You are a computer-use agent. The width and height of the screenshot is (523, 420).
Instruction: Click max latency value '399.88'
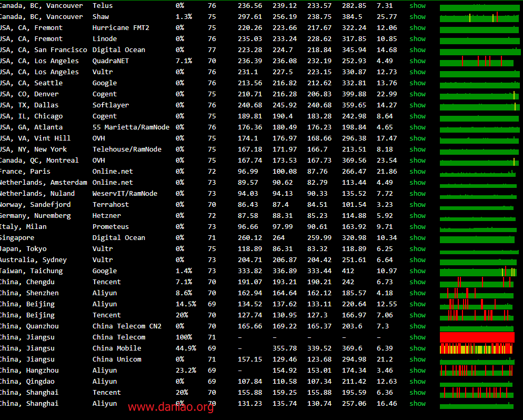[x=354, y=94]
